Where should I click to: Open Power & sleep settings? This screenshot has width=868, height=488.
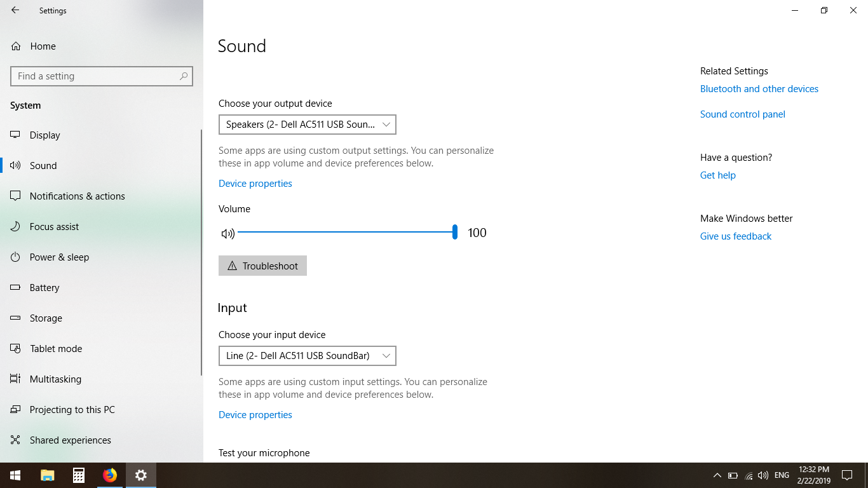point(102,257)
